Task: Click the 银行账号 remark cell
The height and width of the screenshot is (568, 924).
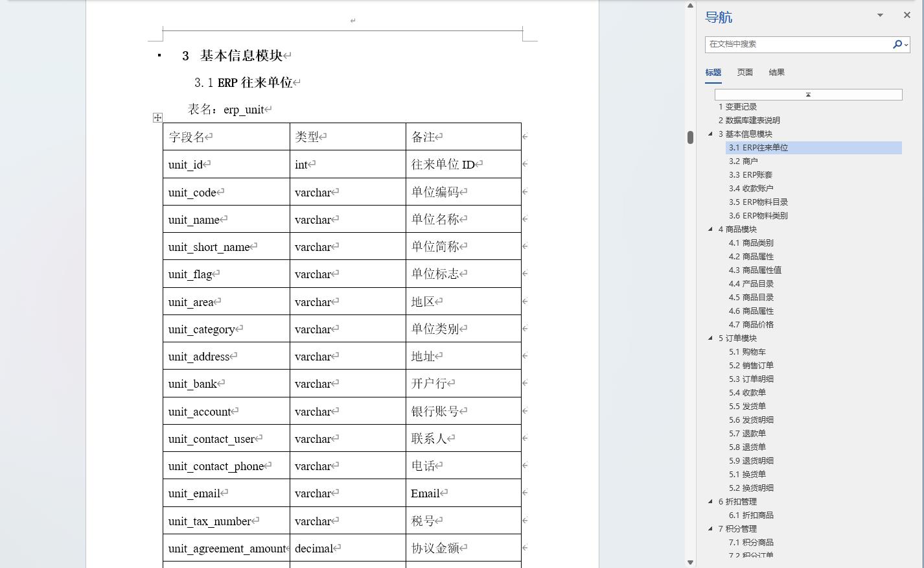Action: click(463, 411)
